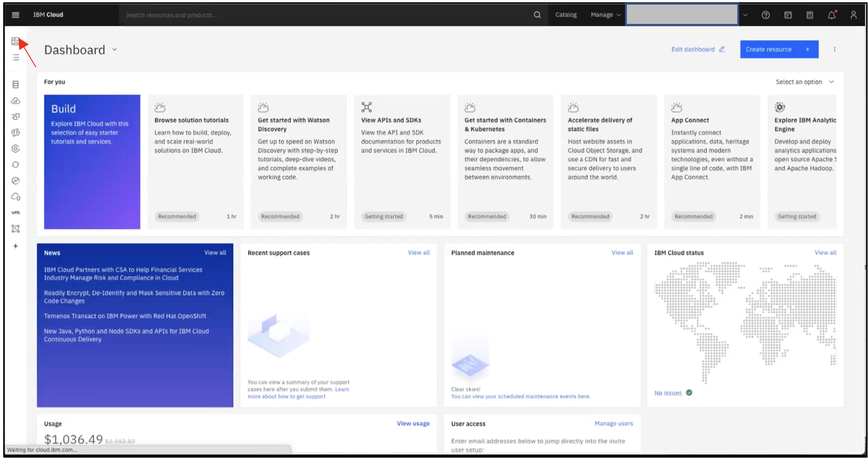The image size is (868, 459).
Task: Open the Catalog menu item
Action: coord(566,15)
